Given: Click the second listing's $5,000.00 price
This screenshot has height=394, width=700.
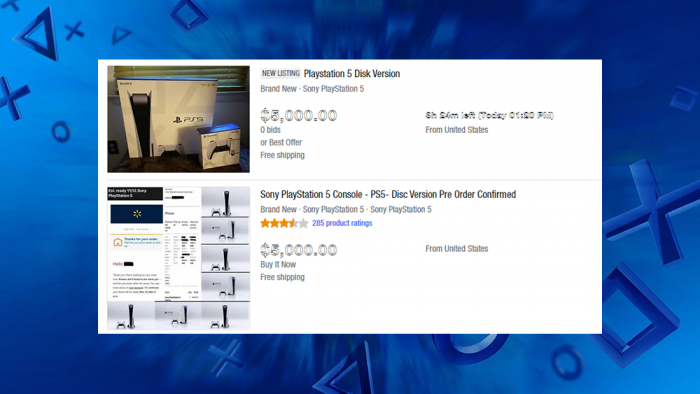Looking at the screenshot, I should [299, 250].
